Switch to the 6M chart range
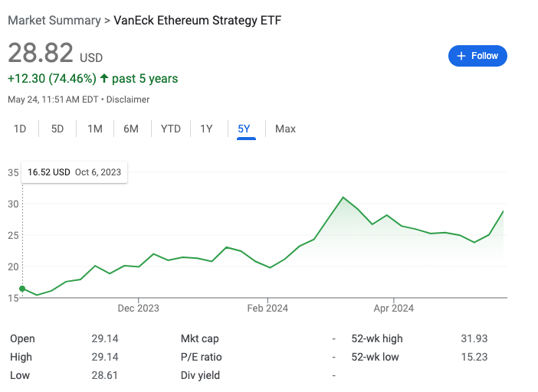538x392 pixels. click(131, 129)
